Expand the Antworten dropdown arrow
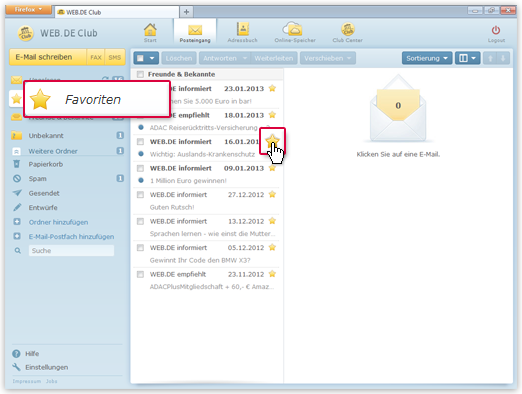This screenshot has height=394, width=522. tap(245, 58)
